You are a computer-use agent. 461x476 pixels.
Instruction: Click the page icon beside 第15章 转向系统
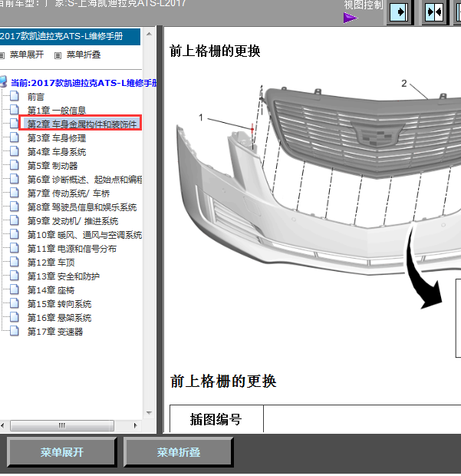pyautogui.click(x=15, y=303)
